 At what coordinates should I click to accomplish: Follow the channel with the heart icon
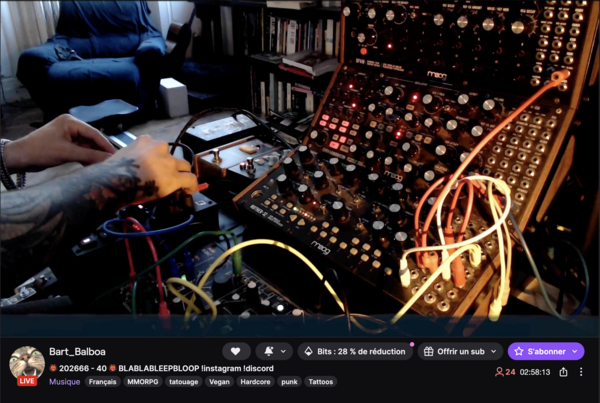236,351
